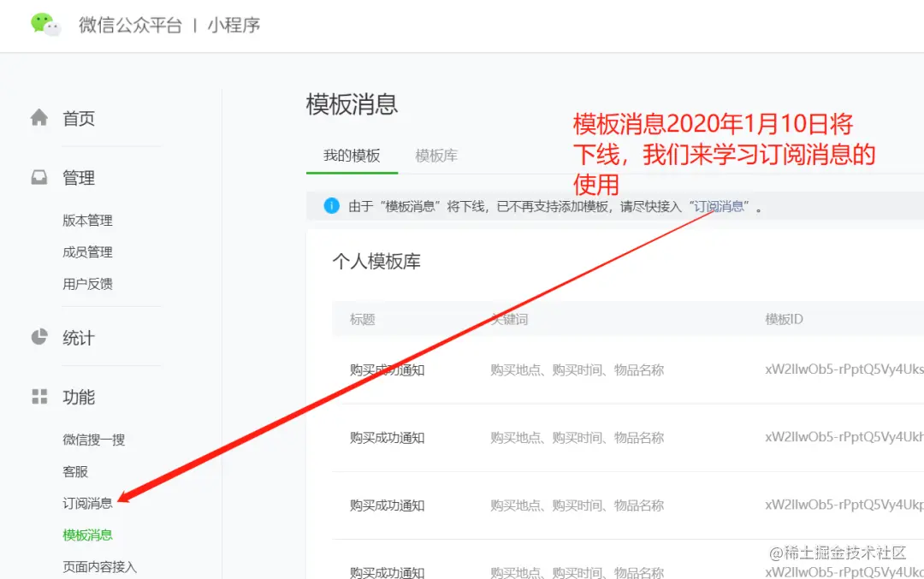Viewport: 924px width, 579px height.
Task: Open the 订阅消息 link in the notice
Action: 719,205
